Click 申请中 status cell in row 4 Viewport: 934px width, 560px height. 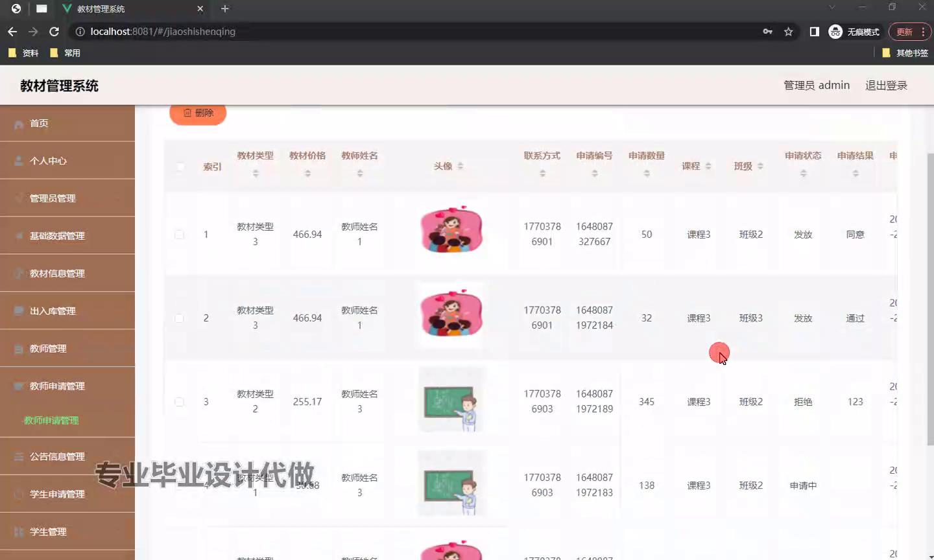pos(803,485)
